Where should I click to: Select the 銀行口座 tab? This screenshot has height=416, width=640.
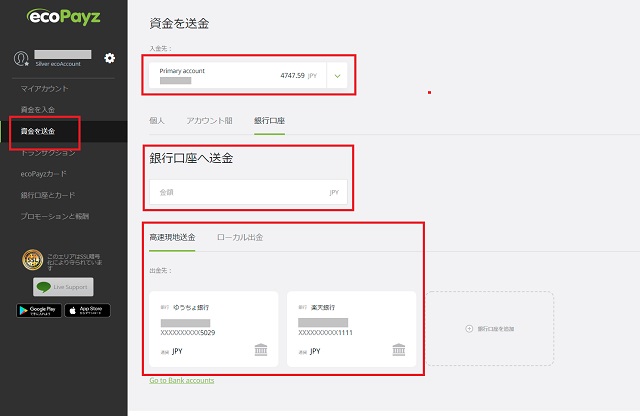[x=269, y=121]
